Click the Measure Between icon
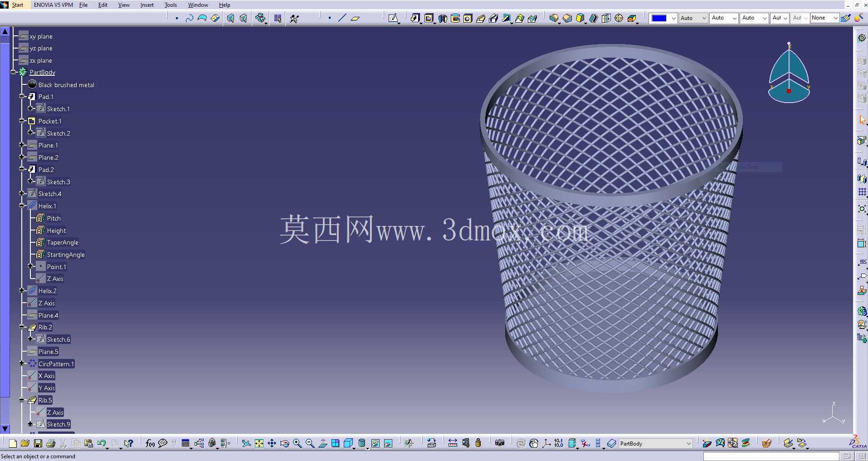This screenshot has height=461, width=868. click(453, 443)
